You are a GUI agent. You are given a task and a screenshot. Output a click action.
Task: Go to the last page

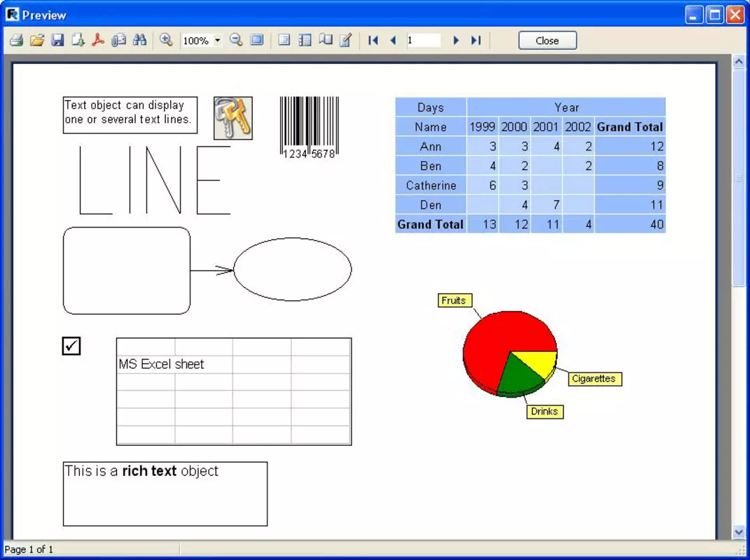coord(475,40)
